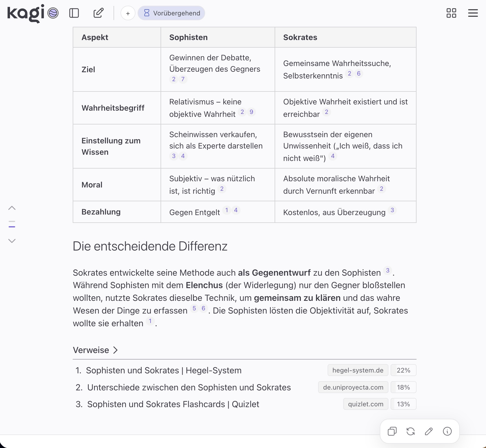
Task: Jump to previous message with up chevron
Action: 12,208
